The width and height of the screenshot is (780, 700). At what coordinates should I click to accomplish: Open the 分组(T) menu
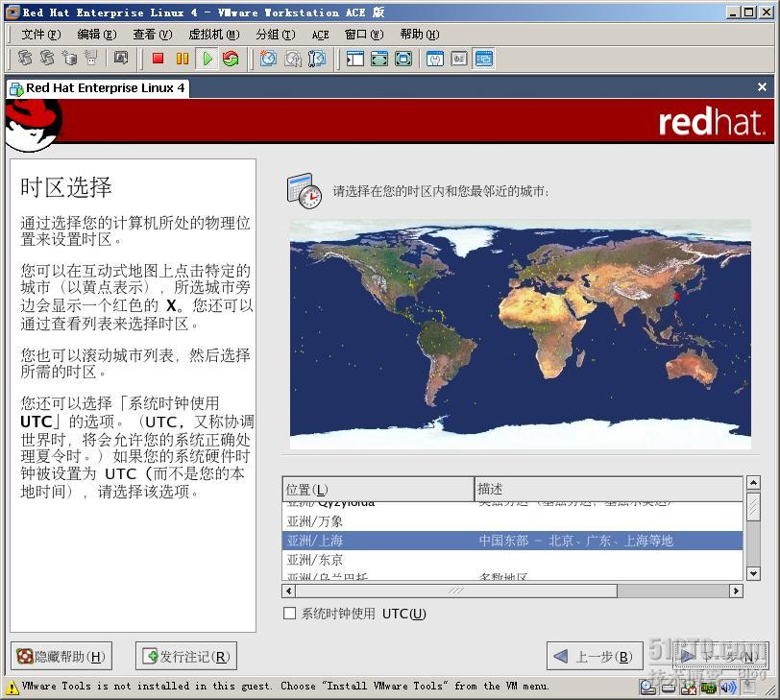(x=276, y=35)
